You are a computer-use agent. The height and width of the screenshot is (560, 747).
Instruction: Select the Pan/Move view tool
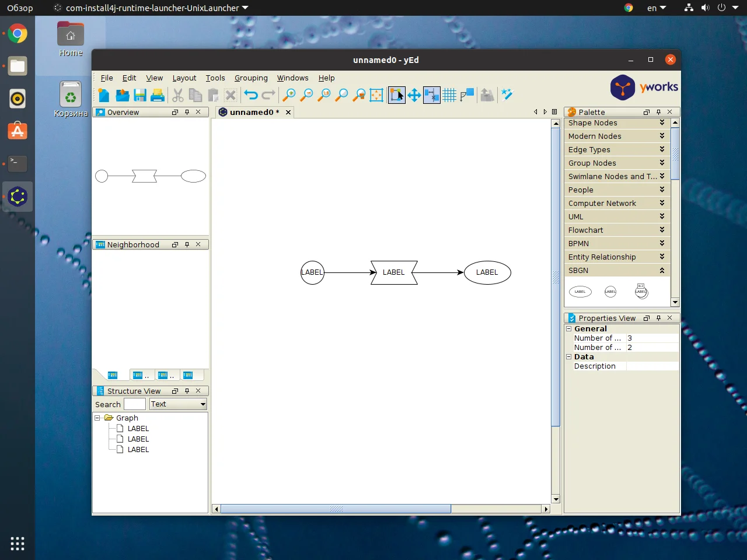[414, 94]
